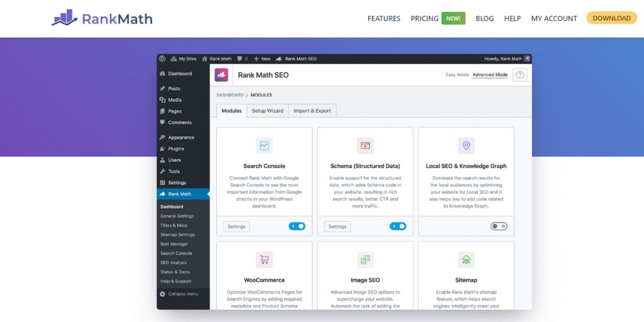Go to BLOG in the top navigation
Screen dimensions: 644x322
[x=485, y=18]
